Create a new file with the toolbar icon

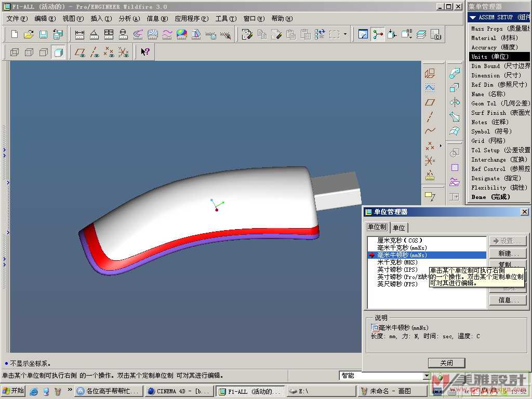[x=15, y=34]
